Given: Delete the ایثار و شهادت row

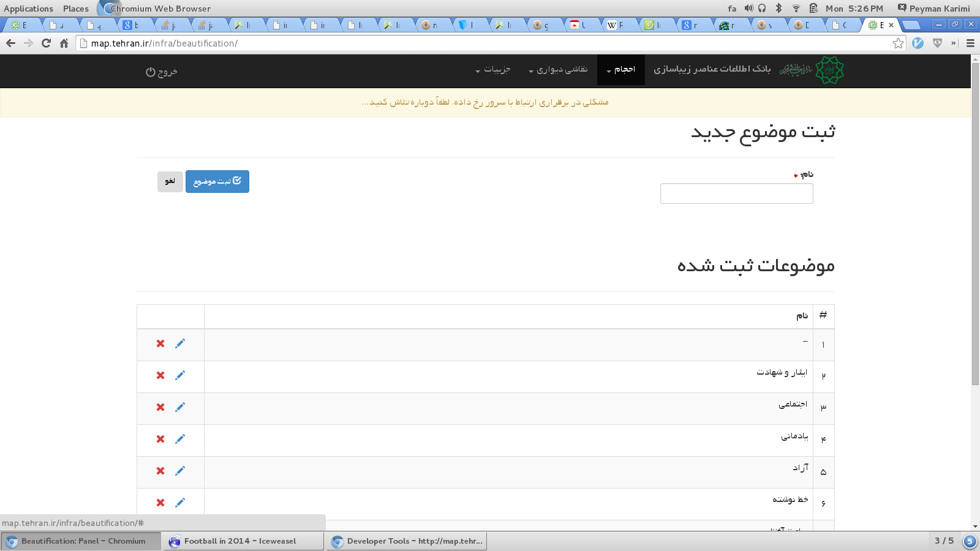Looking at the screenshot, I should (160, 375).
